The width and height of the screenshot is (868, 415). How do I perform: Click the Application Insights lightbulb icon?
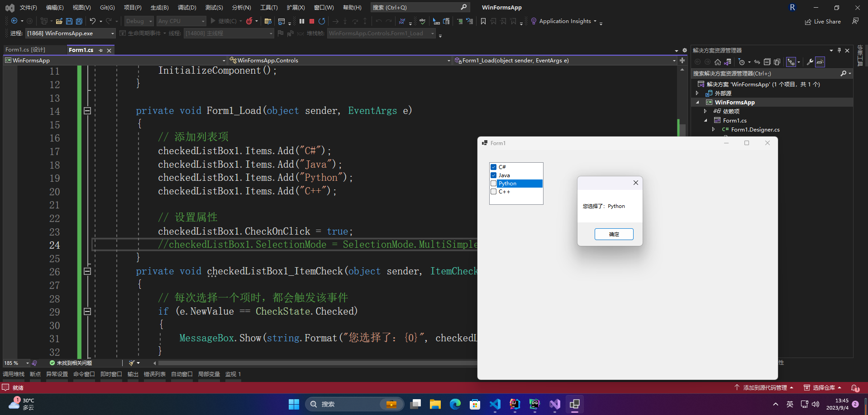[x=534, y=21]
